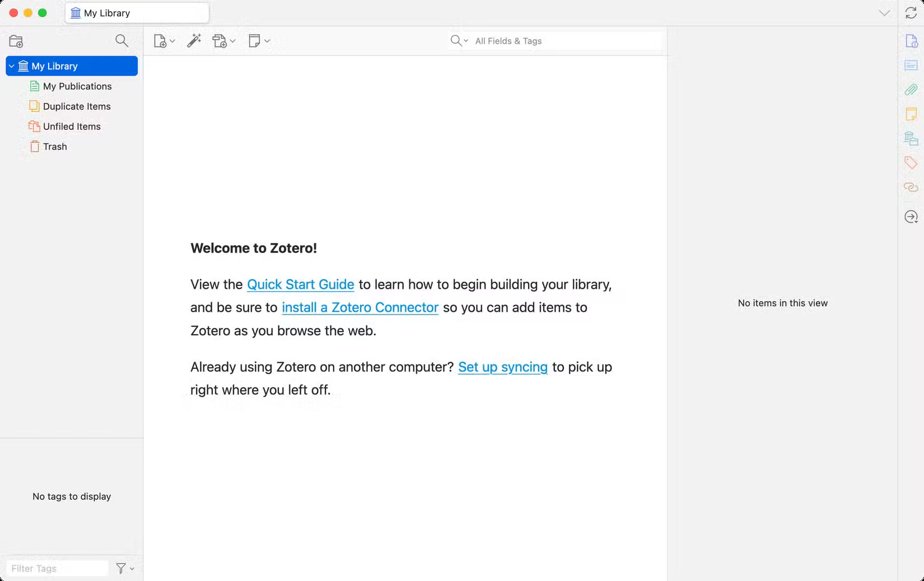
Task: Open the New Note dropdown arrow
Action: click(x=267, y=41)
